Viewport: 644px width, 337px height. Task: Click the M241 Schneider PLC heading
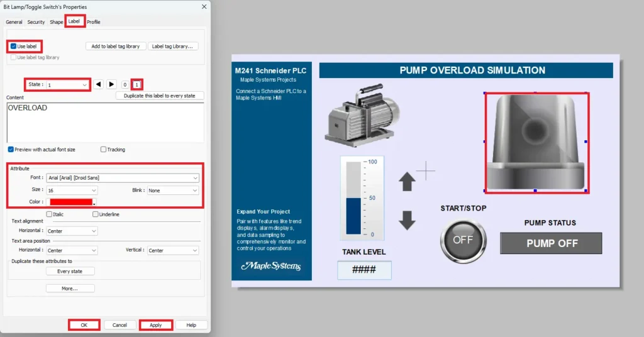270,70
